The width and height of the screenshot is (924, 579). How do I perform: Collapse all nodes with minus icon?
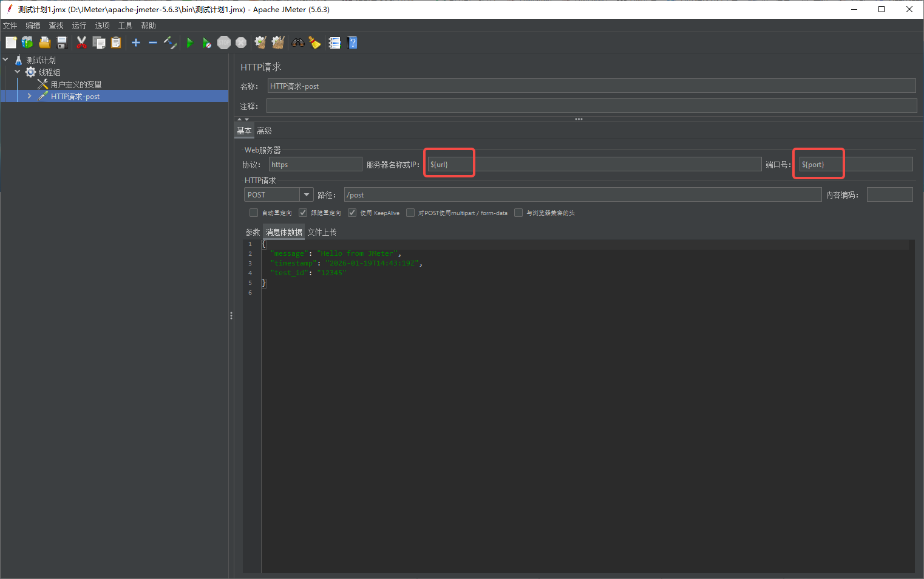point(153,43)
